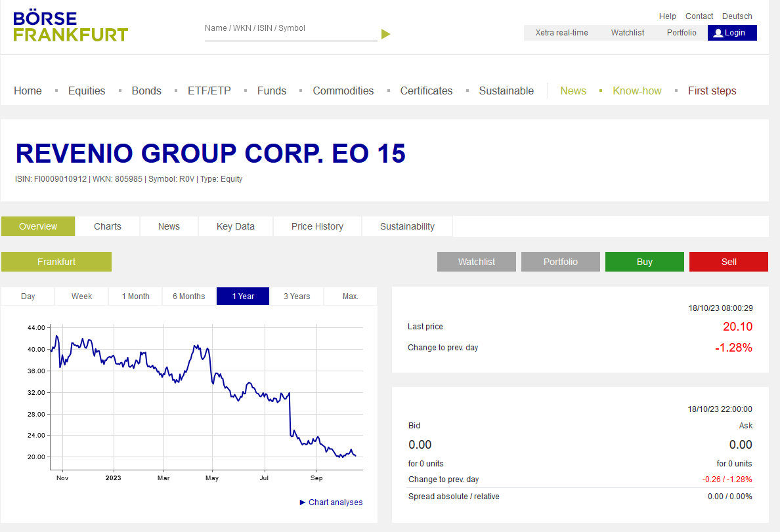
Task: Click the -1.28% change to prev. day
Action: coord(733,348)
